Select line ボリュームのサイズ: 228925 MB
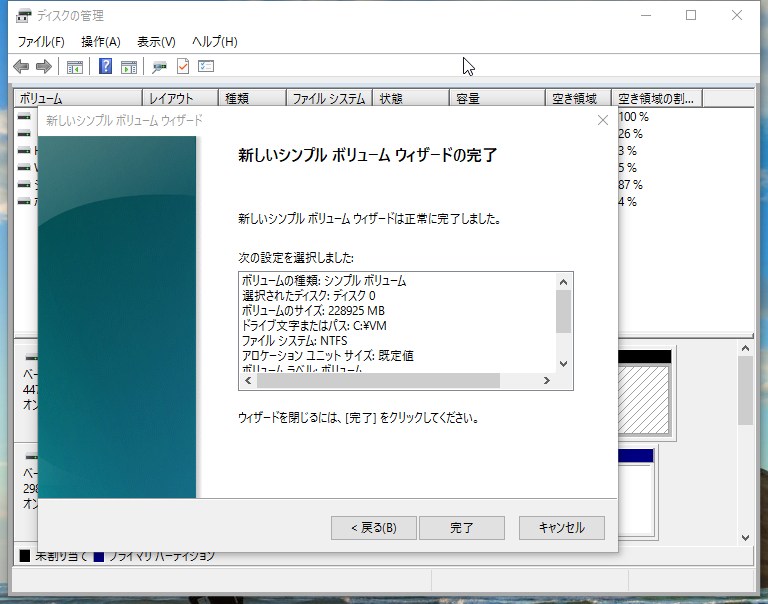Screen dimensions: 768x604 pos(313,311)
